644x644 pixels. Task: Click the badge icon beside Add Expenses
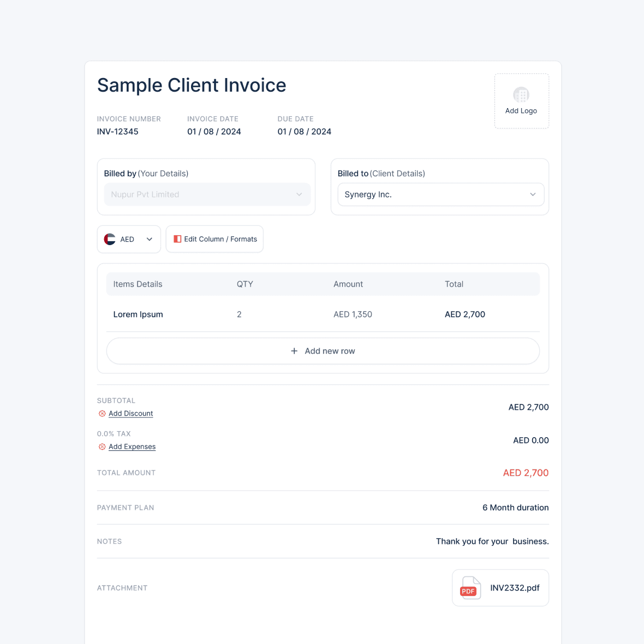(x=102, y=447)
